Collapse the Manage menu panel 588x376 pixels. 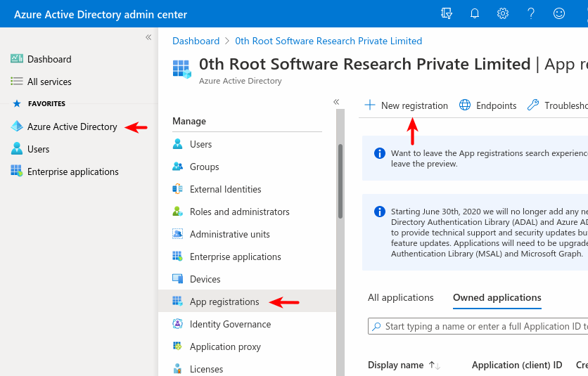click(x=336, y=102)
